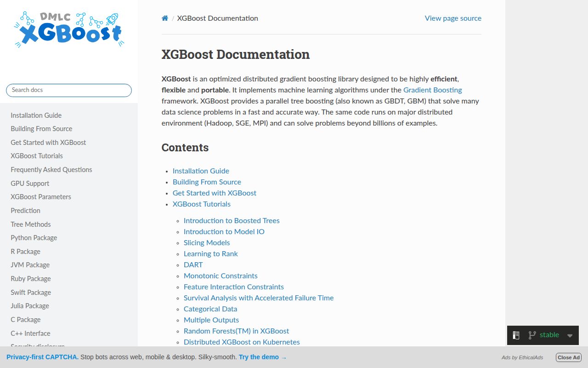
Task: Open Survival Analysis with Accelerated Failure Time
Action: pyautogui.click(x=259, y=298)
